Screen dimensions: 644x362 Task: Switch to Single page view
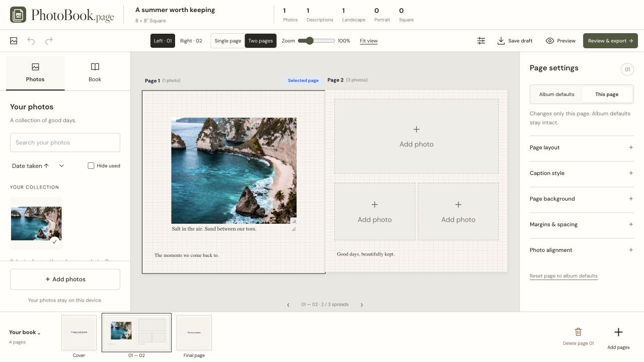228,41
